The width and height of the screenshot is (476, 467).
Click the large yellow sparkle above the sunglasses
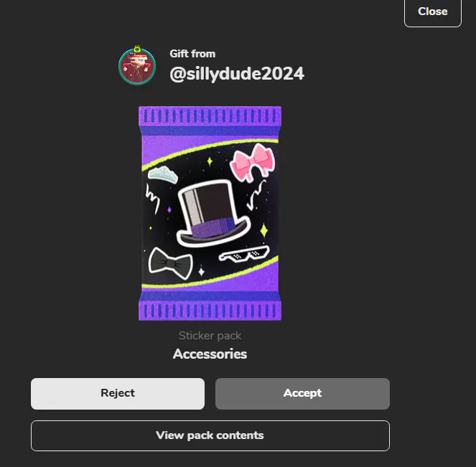tap(264, 230)
